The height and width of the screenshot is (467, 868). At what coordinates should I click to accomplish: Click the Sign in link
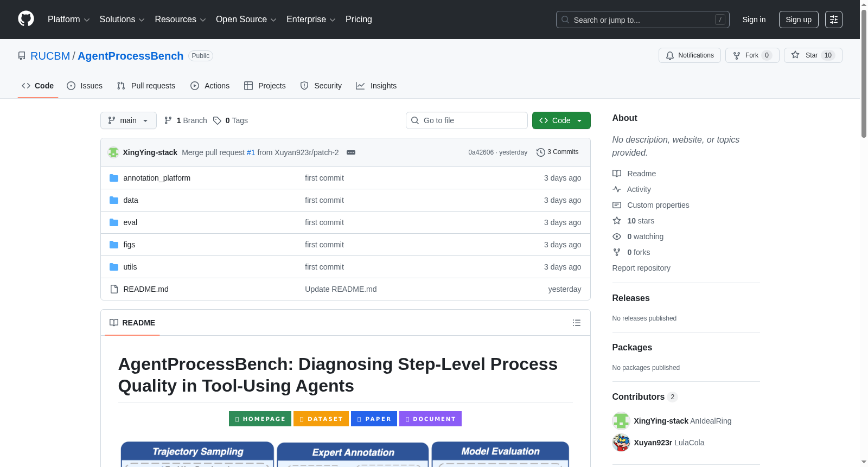click(x=754, y=20)
